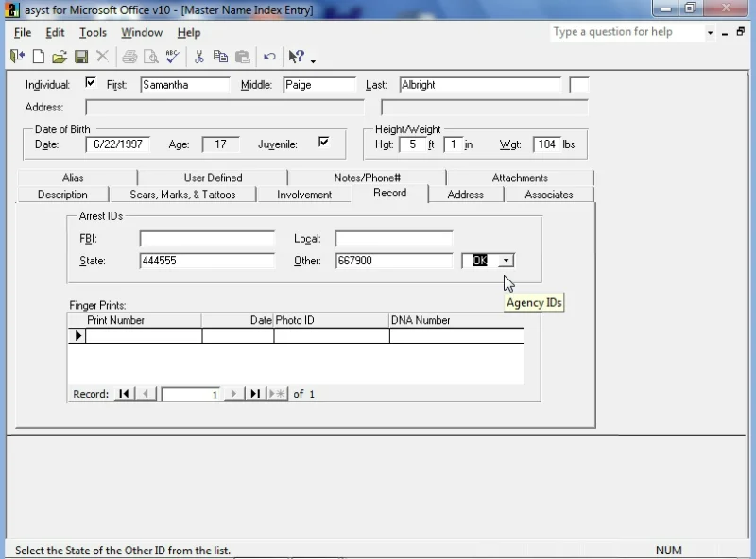Switch to the User Defined tab
The height and width of the screenshot is (559, 756).
213,178
